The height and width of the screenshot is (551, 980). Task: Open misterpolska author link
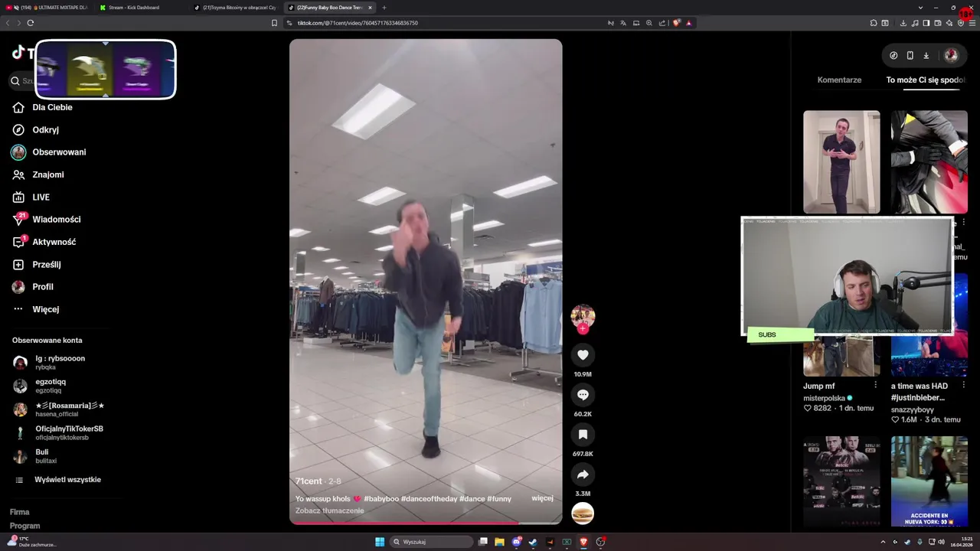[824, 398]
